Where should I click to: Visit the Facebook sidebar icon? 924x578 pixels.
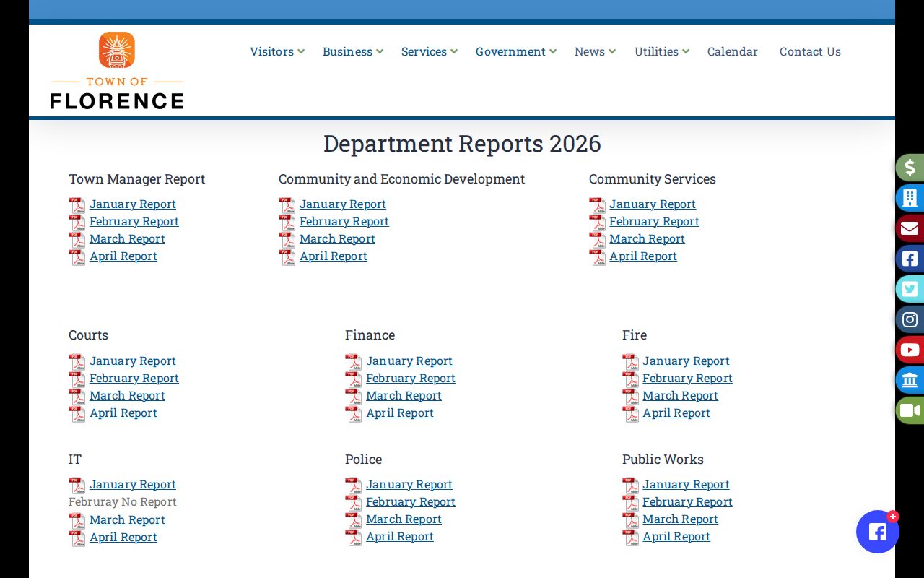click(x=910, y=259)
